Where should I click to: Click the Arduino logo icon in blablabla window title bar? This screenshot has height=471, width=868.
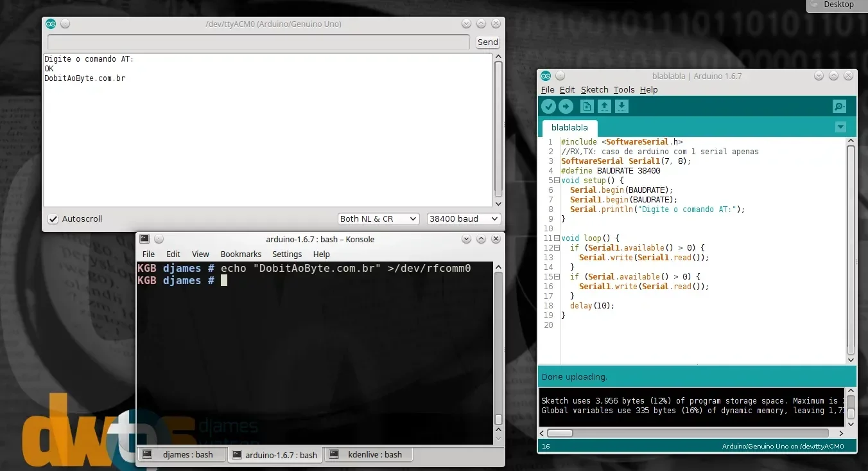pos(546,76)
